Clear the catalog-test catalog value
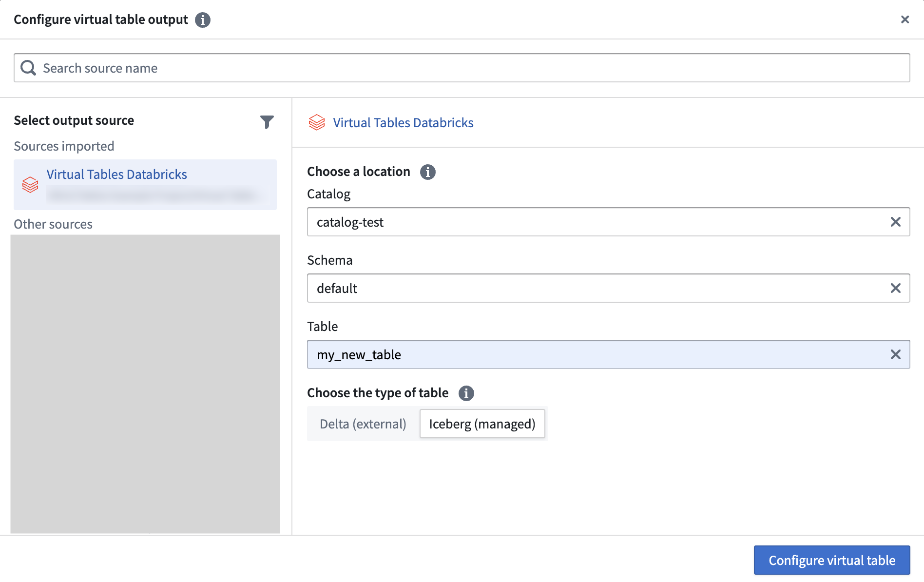Image resolution: width=924 pixels, height=582 pixels. (x=896, y=222)
